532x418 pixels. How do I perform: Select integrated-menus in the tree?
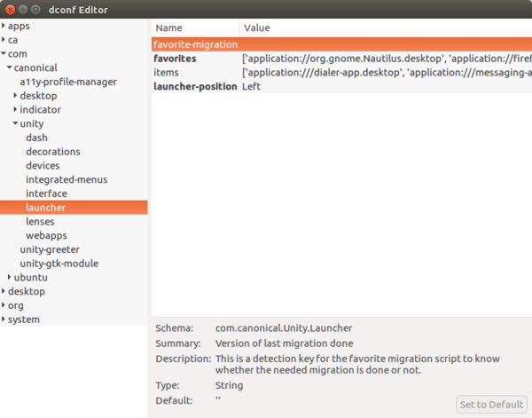point(66,179)
